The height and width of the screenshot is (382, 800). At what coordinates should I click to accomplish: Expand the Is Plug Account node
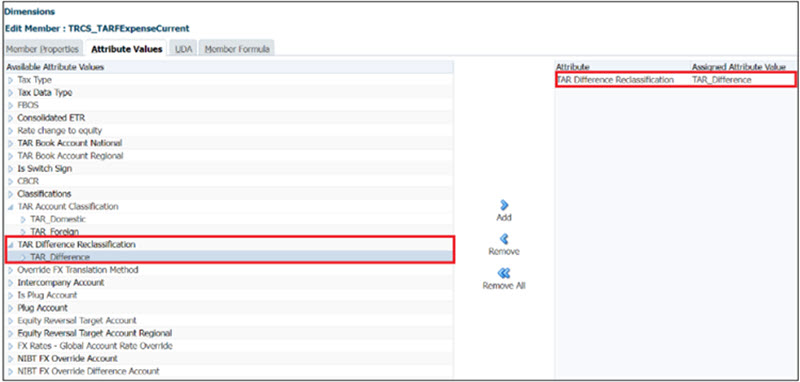tap(11, 295)
